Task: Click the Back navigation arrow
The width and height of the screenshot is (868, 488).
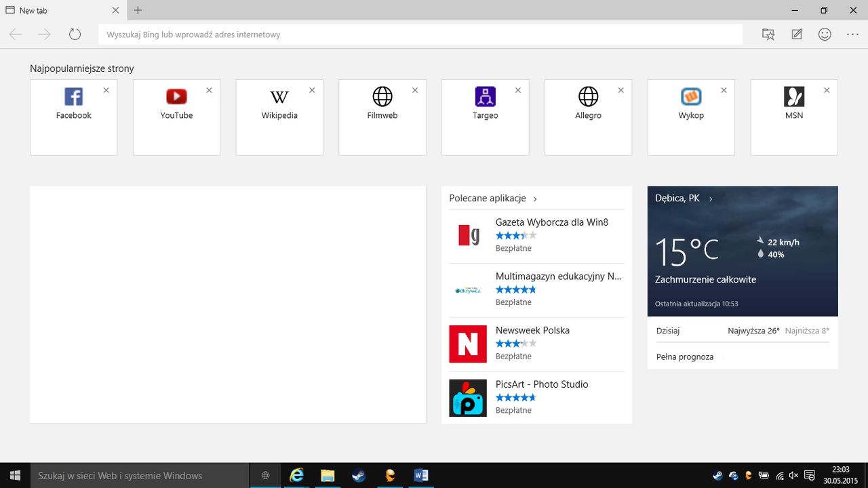Action: (x=16, y=35)
